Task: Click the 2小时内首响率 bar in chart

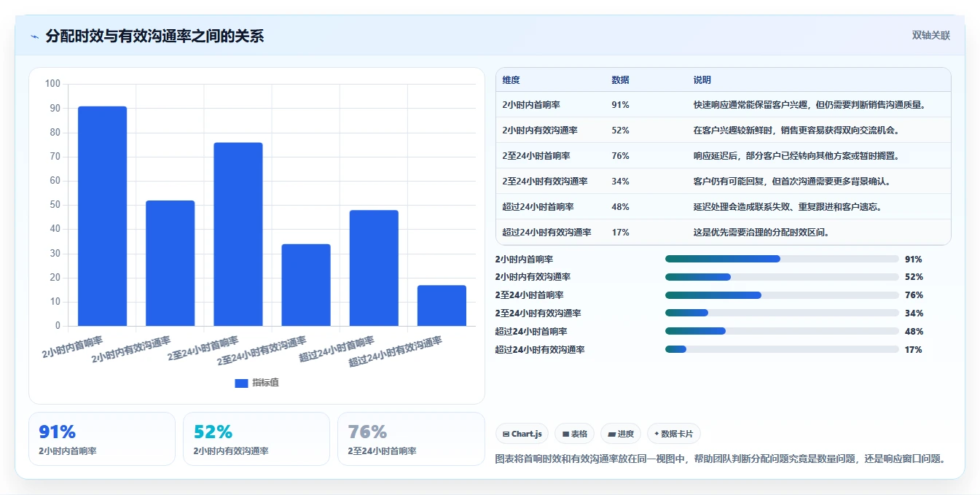Action: click(x=103, y=216)
